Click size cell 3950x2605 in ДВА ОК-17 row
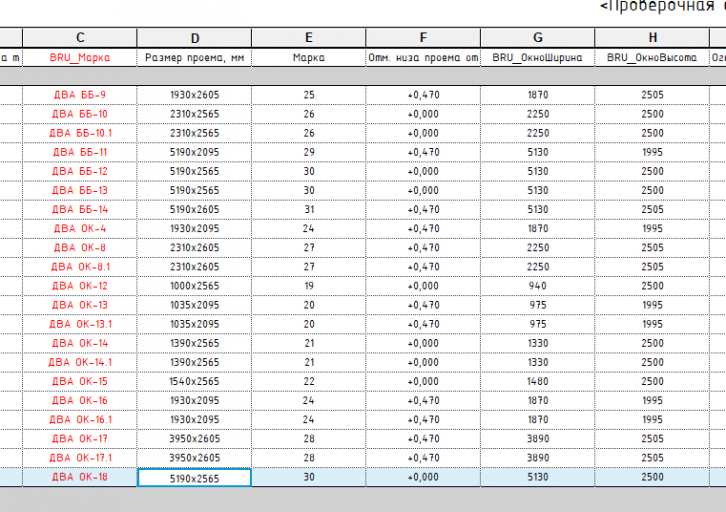This screenshot has width=726, height=512. pyautogui.click(x=194, y=439)
